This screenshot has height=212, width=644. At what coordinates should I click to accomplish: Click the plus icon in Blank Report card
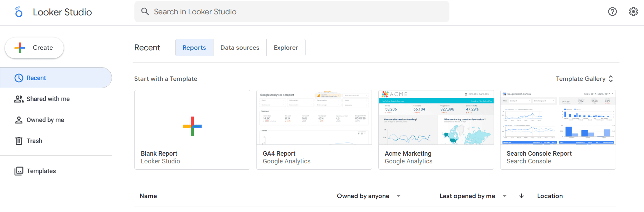click(x=192, y=126)
